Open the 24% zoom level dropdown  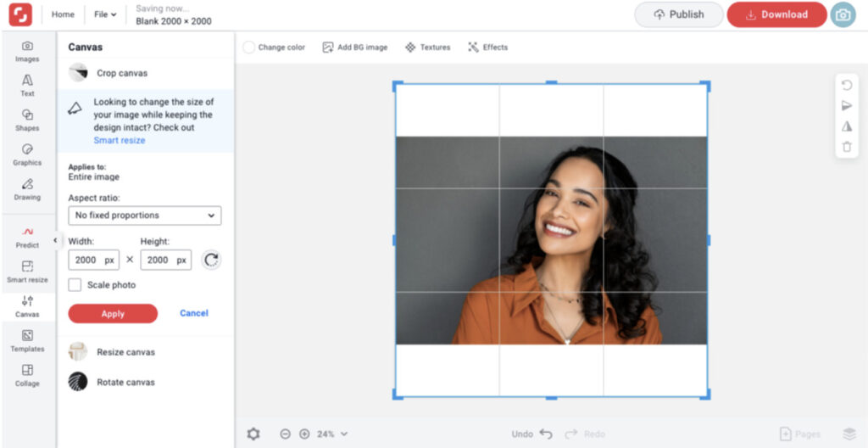pyautogui.click(x=333, y=434)
